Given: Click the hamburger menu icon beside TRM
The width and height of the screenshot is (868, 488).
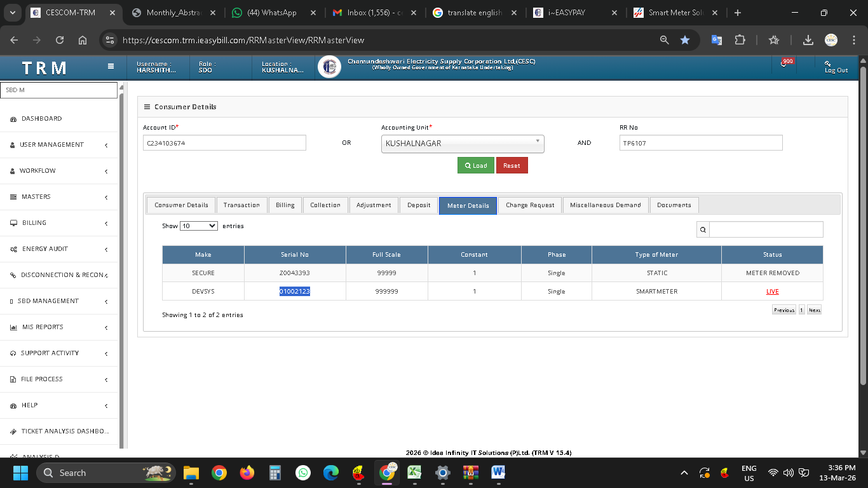Looking at the screenshot, I should (x=111, y=66).
